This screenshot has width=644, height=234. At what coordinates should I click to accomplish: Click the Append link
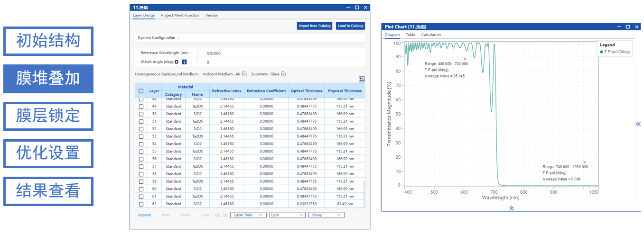tap(144, 215)
